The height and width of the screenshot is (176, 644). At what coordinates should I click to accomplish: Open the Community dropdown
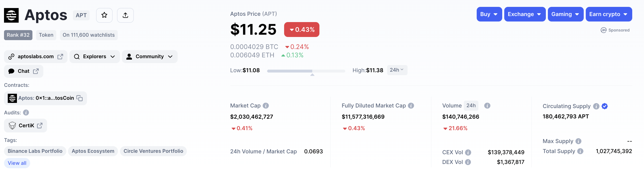coord(150,56)
